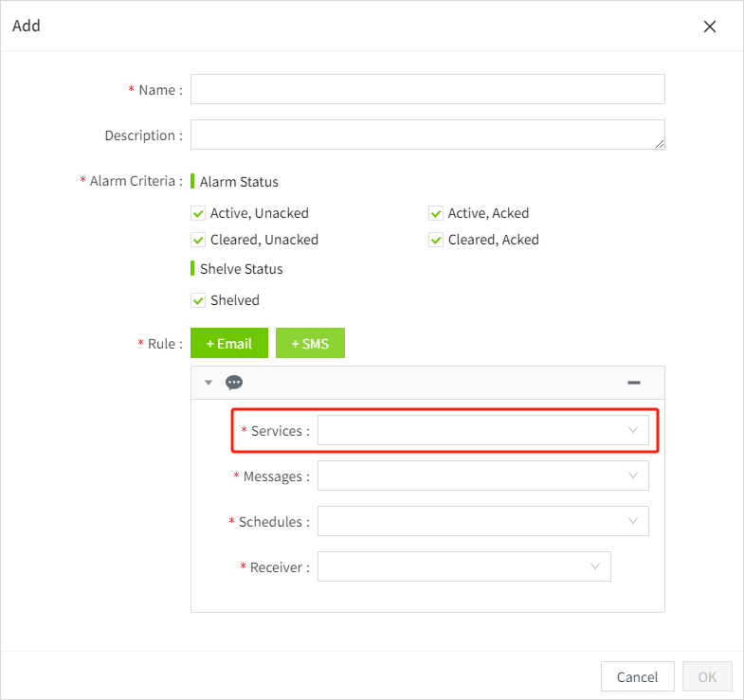Focus the Name input field
This screenshot has width=744, height=700.
(427, 90)
